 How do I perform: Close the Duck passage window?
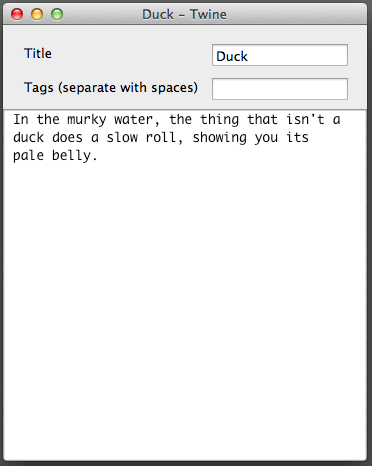[17, 14]
